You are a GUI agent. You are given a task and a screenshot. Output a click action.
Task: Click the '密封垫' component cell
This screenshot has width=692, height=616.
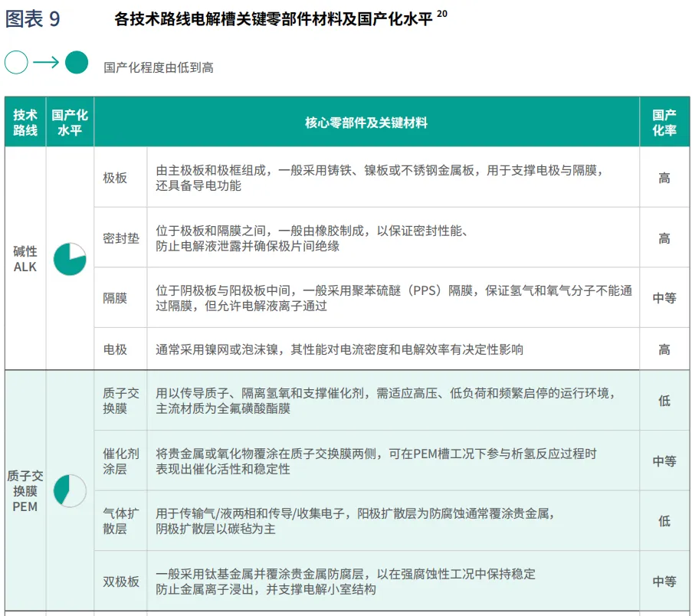pos(121,238)
